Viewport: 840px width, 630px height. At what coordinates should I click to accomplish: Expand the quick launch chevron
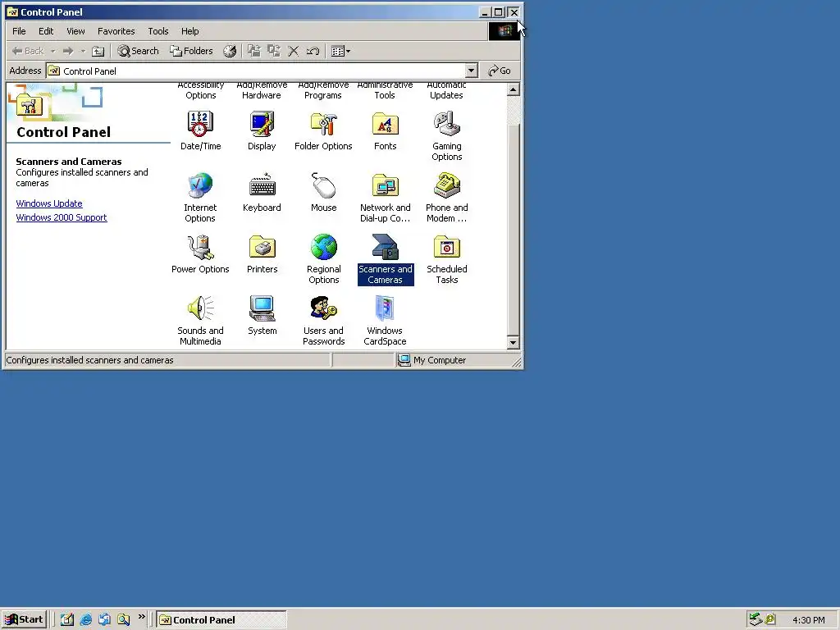tap(141, 617)
